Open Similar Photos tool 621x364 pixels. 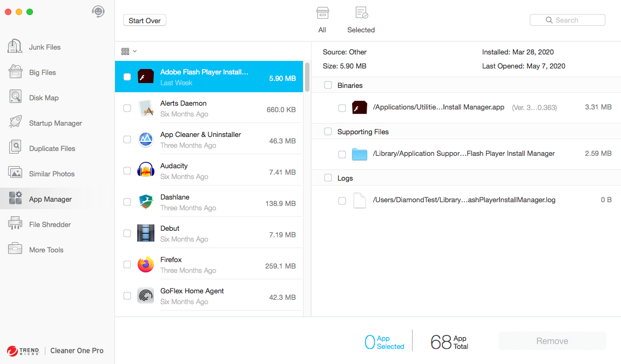click(x=15, y=174)
